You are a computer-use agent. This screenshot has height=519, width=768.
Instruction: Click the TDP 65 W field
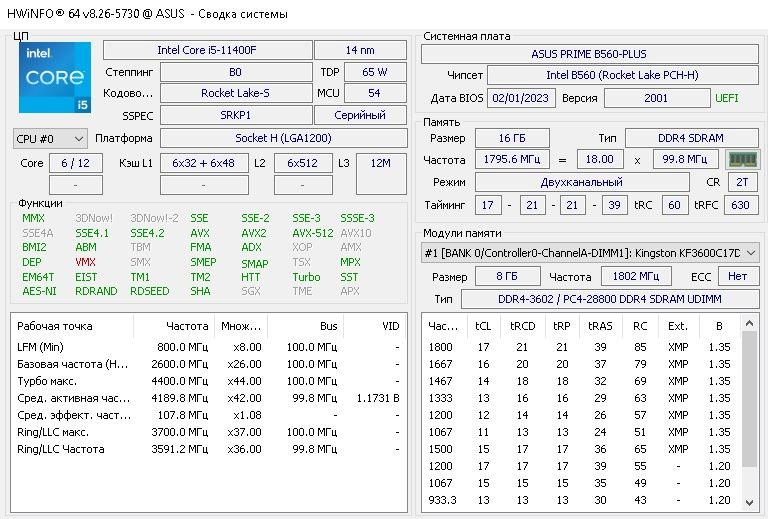375,72
